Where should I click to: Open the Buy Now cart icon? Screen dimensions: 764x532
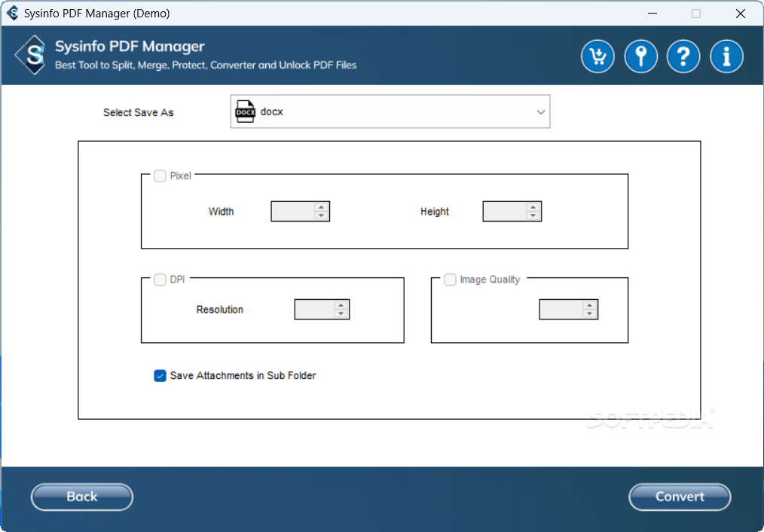597,56
